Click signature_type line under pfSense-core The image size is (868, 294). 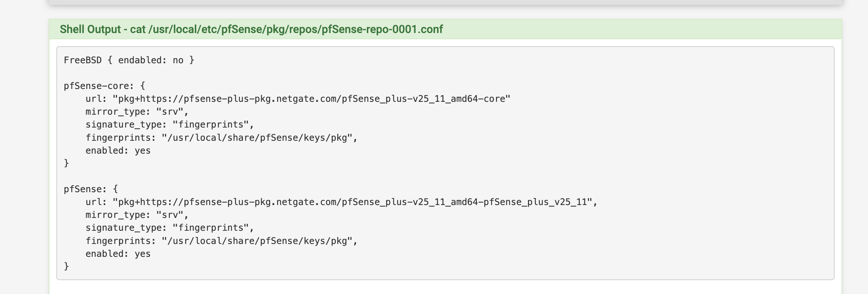tap(169, 125)
